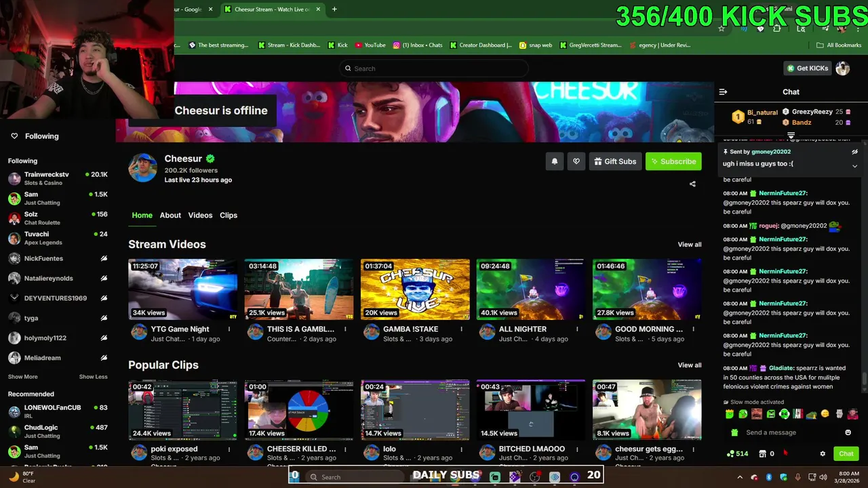Image resolution: width=868 pixels, height=488 pixels.
Task: Click the share icon below Subscribe
Action: click(x=692, y=184)
